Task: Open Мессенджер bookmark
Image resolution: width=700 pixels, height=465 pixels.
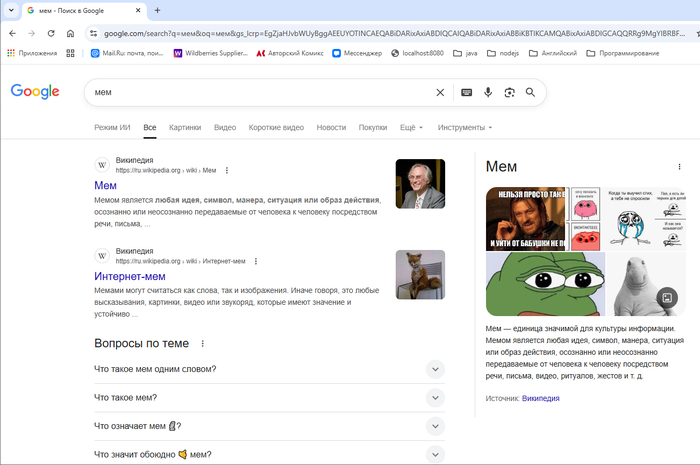Action: 357,53
